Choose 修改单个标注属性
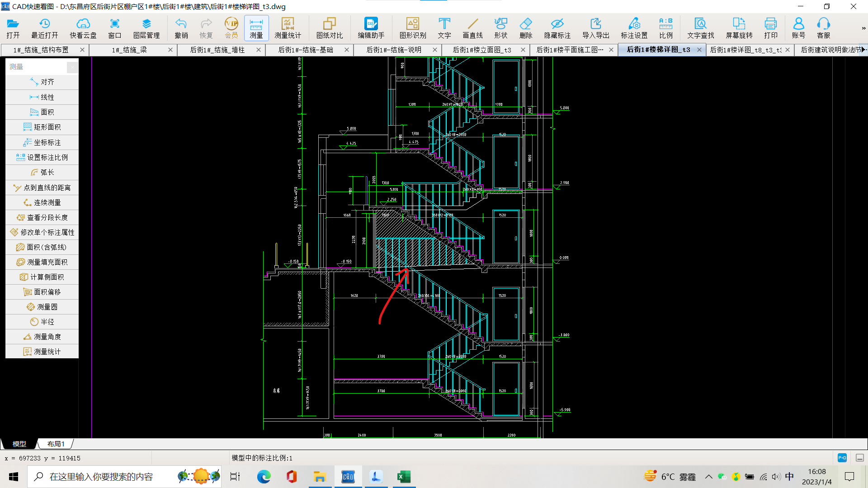The height and width of the screenshot is (488, 868). coord(42,232)
